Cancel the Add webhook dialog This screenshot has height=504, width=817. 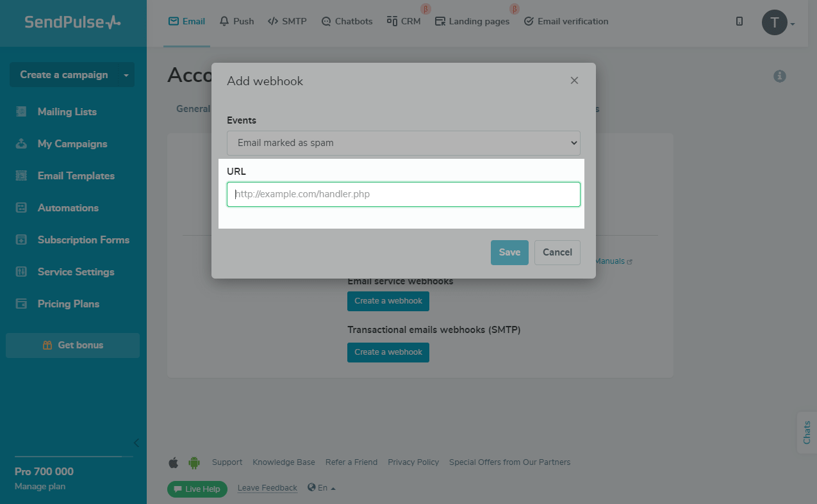click(557, 252)
